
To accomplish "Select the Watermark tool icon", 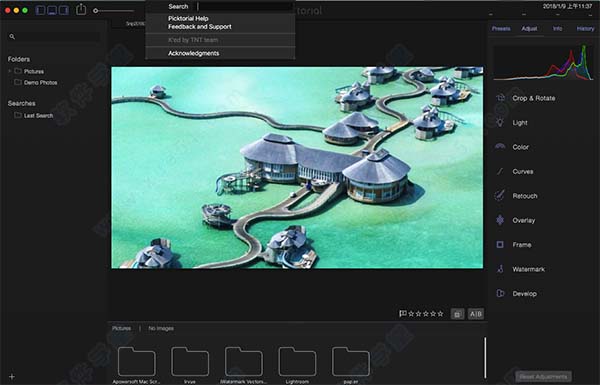I will click(500, 269).
